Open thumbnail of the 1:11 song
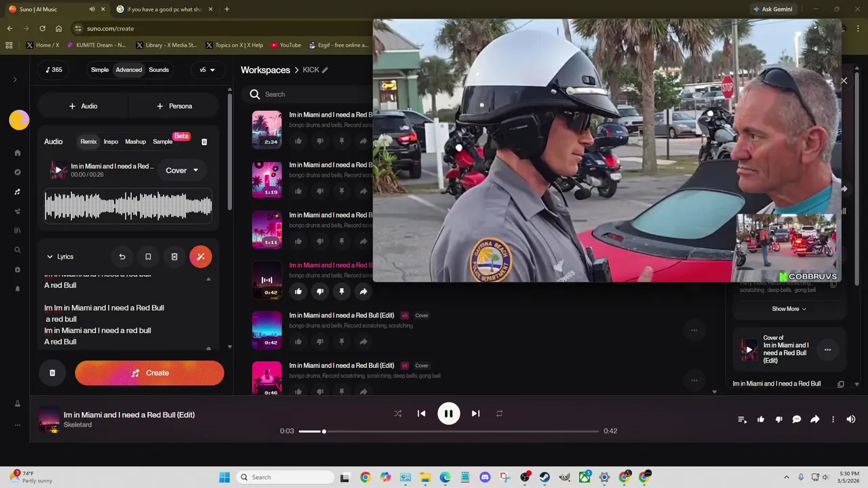 click(x=267, y=230)
